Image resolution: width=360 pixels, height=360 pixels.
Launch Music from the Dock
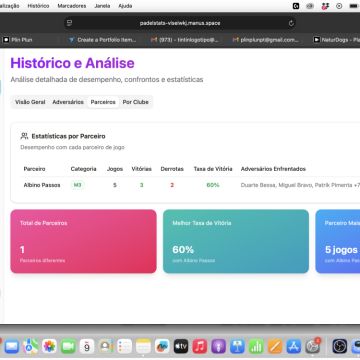pos(200,347)
